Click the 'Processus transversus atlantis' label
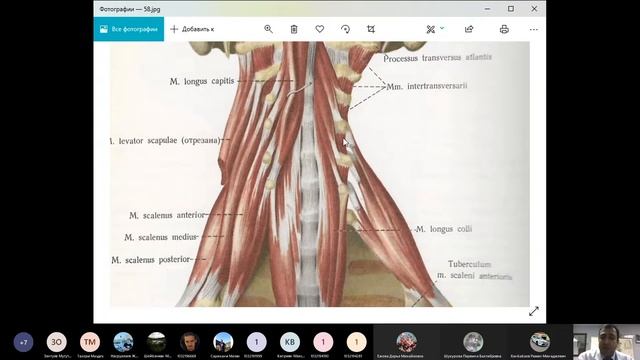Viewport: 640px width, 360px height. [437, 58]
